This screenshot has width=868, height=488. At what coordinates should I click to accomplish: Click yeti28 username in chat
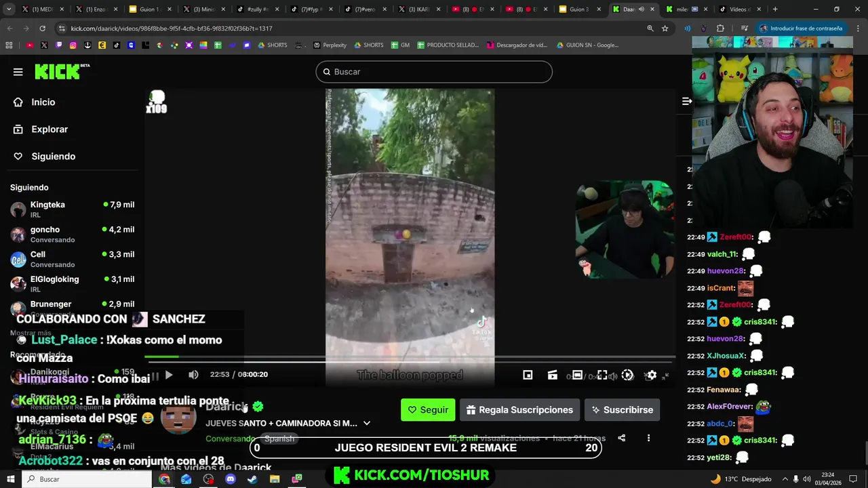[719, 457]
